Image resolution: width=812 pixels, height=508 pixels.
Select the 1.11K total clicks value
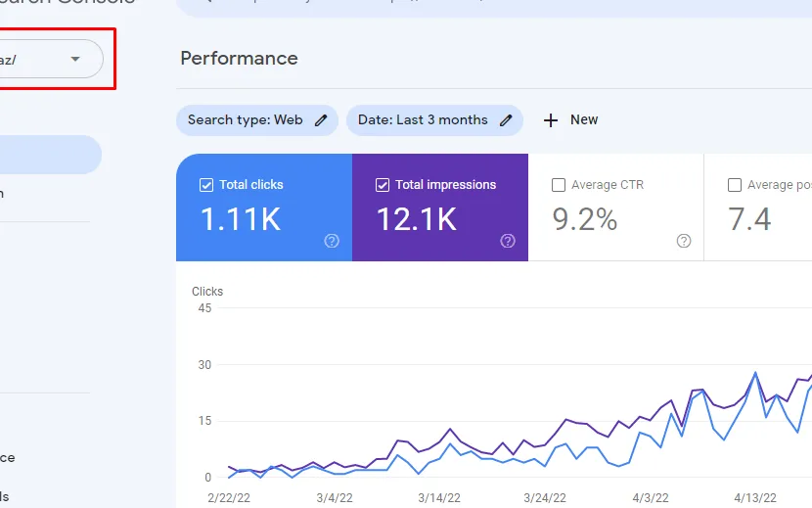[x=241, y=219]
